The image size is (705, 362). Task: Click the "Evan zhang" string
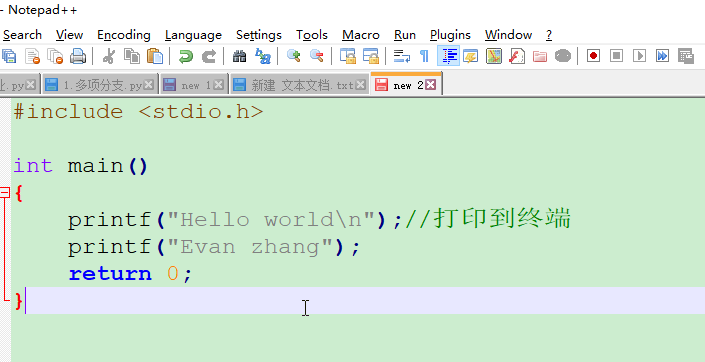click(250, 247)
